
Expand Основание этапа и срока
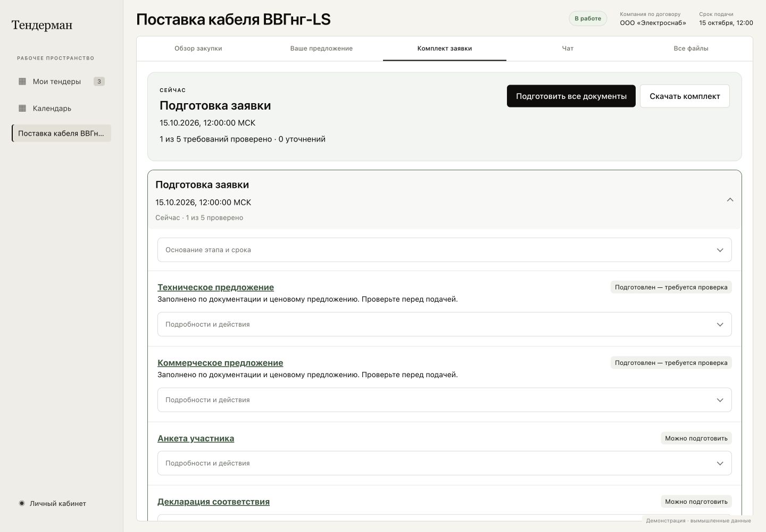point(445,250)
